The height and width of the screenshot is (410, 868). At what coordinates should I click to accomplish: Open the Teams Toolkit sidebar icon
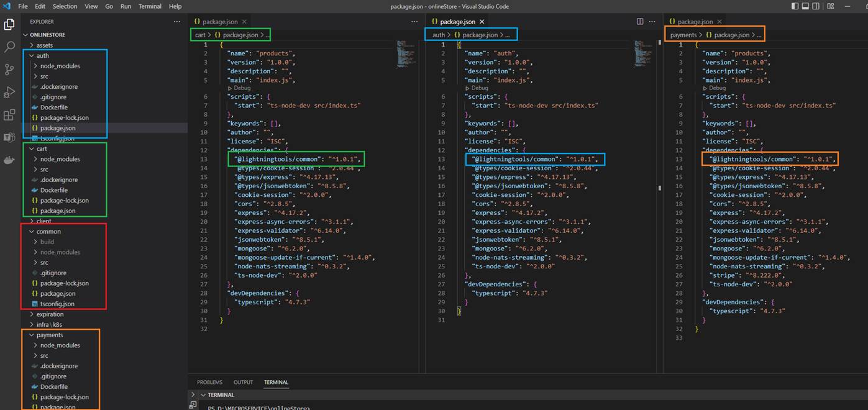click(9, 137)
